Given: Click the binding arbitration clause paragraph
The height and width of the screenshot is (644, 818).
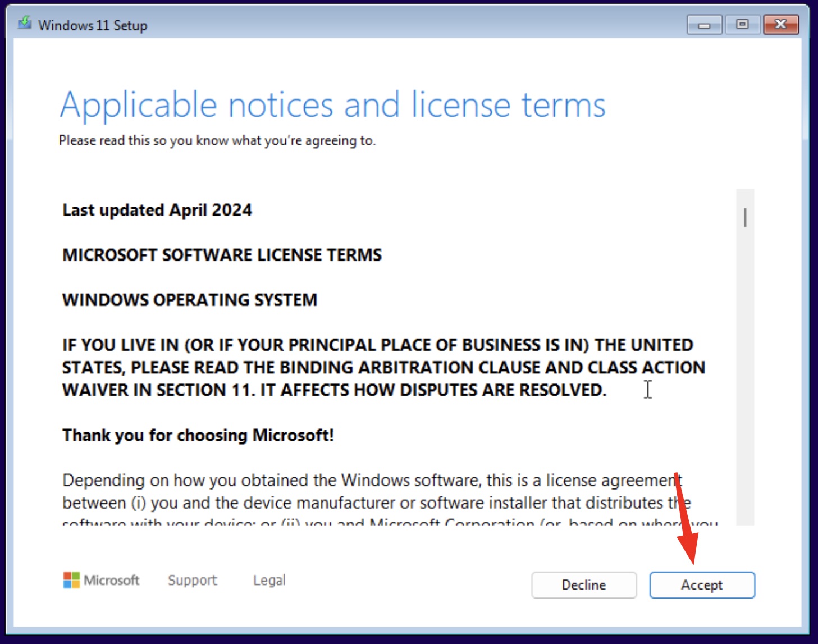Looking at the screenshot, I should click(x=382, y=367).
